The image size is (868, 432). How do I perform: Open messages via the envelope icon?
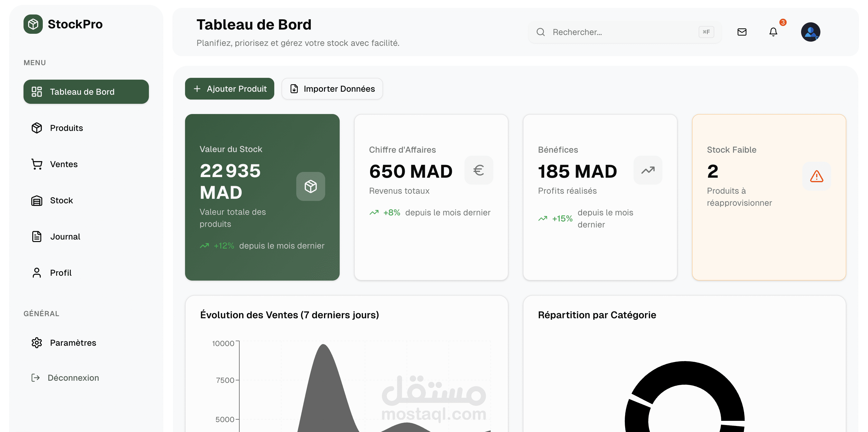(742, 32)
